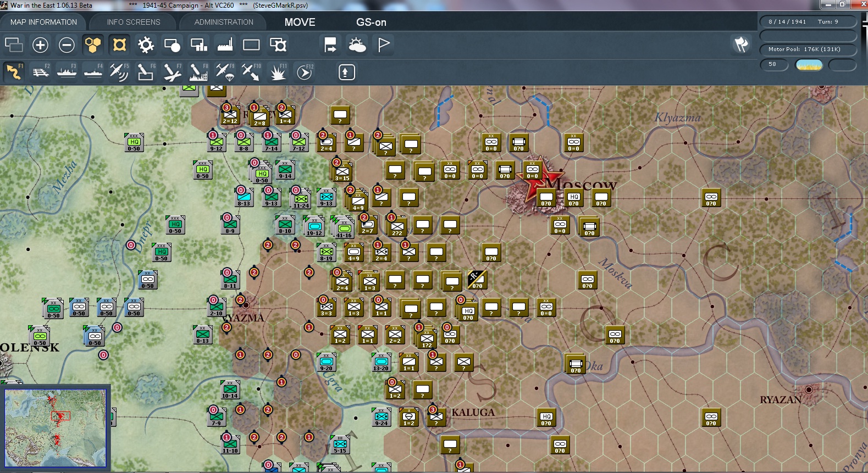The height and width of the screenshot is (473, 868).
Task: Select the 2=12 Soviet unit counter
Action: click(230, 115)
